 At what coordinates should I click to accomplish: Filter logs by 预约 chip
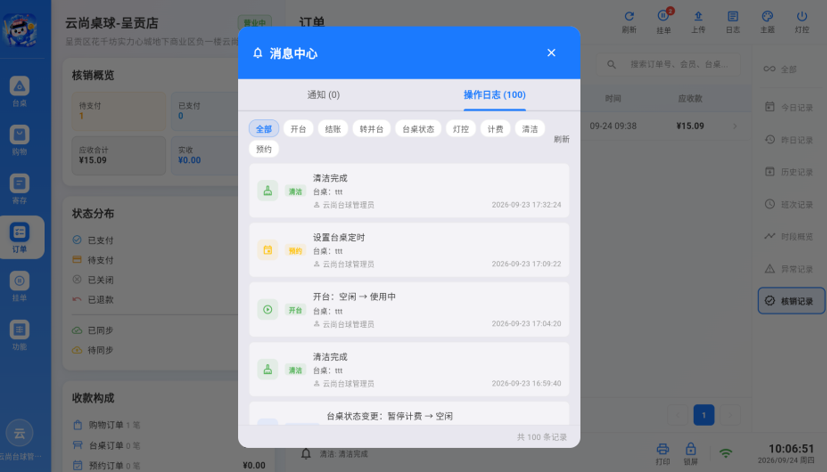pos(264,149)
